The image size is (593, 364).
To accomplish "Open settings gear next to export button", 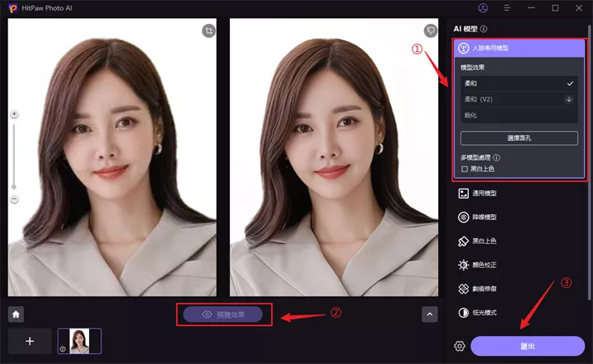I will click(458, 346).
